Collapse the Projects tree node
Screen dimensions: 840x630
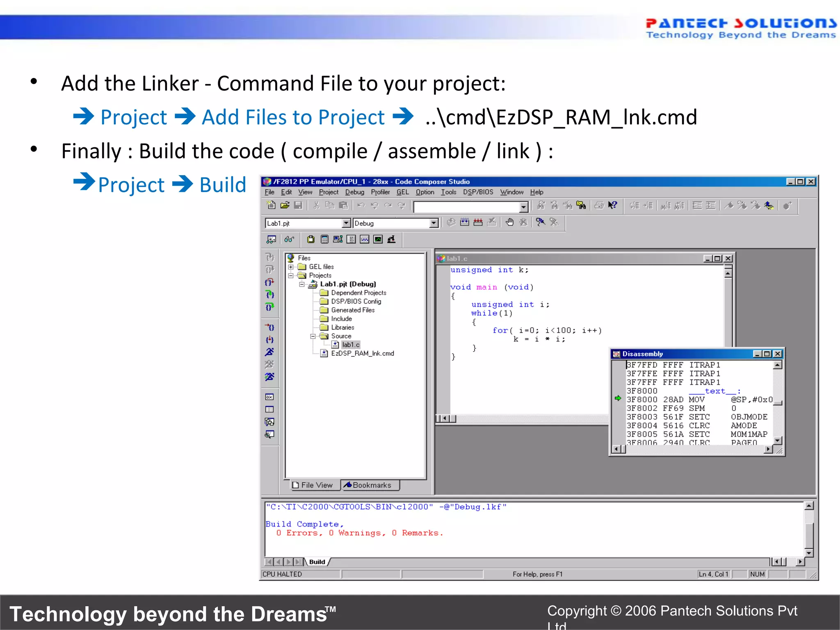coord(291,276)
